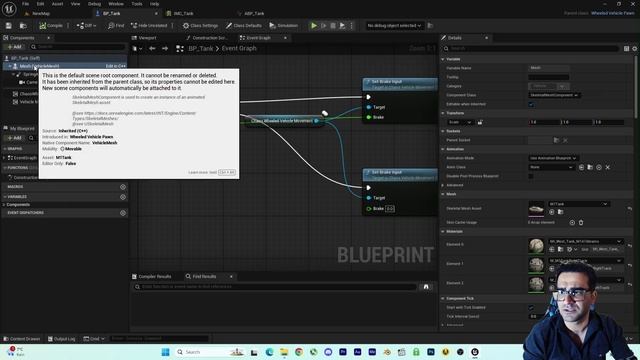640x360 pixels.
Task: Open the Animation Mode dropdown
Action: [553, 158]
